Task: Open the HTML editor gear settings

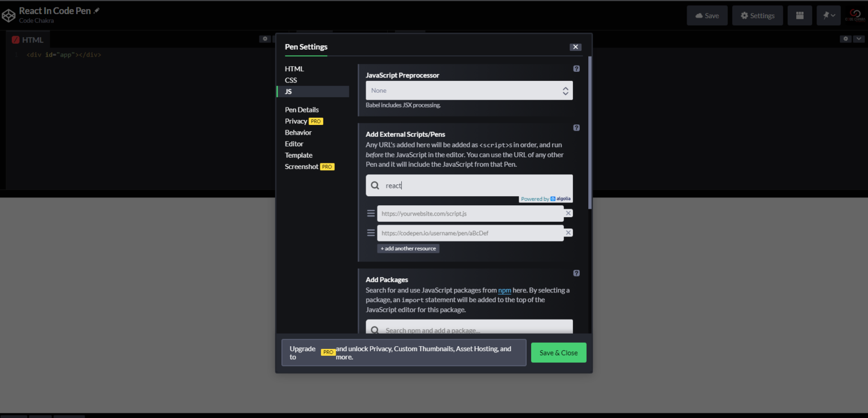Action: [264, 39]
